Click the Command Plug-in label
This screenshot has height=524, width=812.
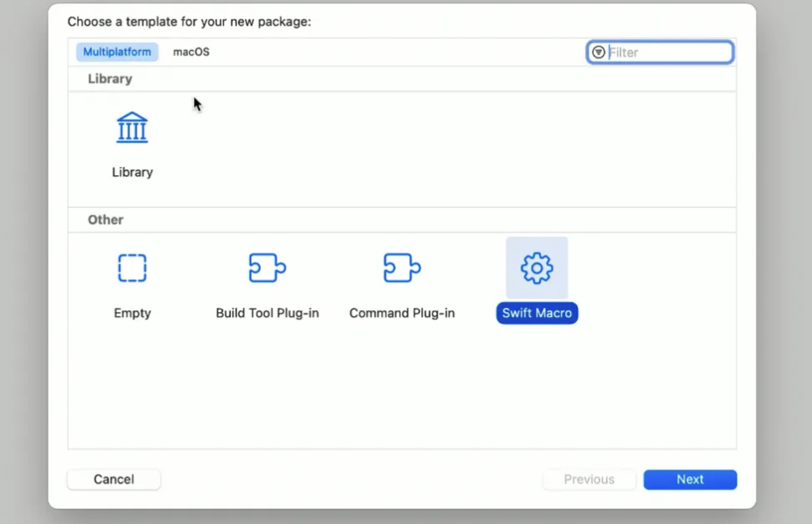pyautogui.click(x=402, y=313)
